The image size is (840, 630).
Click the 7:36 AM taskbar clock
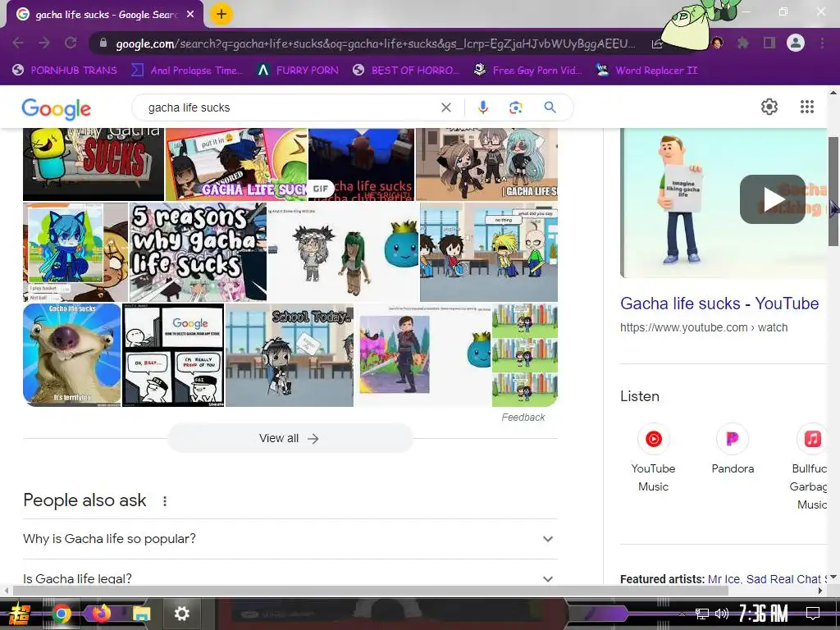point(764,614)
